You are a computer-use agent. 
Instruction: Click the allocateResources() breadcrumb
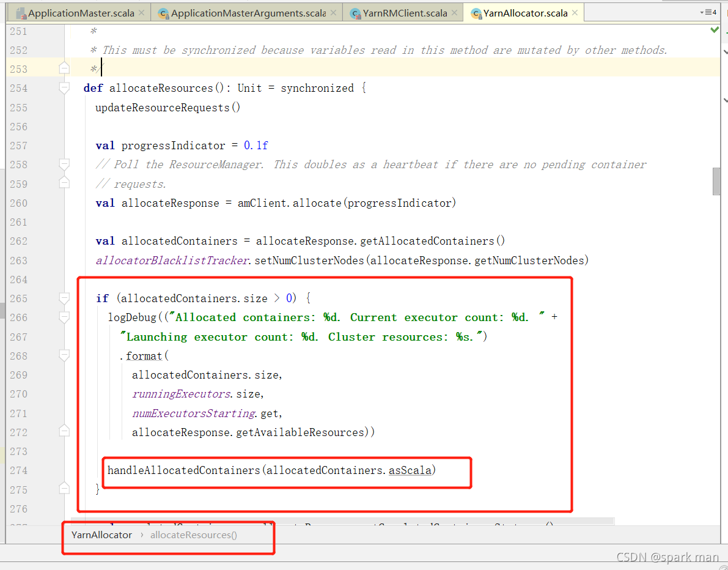click(194, 535)
